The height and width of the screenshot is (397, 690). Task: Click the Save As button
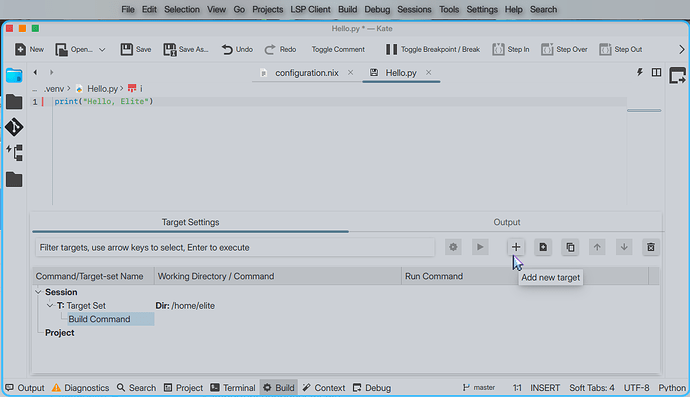(186, 49)
